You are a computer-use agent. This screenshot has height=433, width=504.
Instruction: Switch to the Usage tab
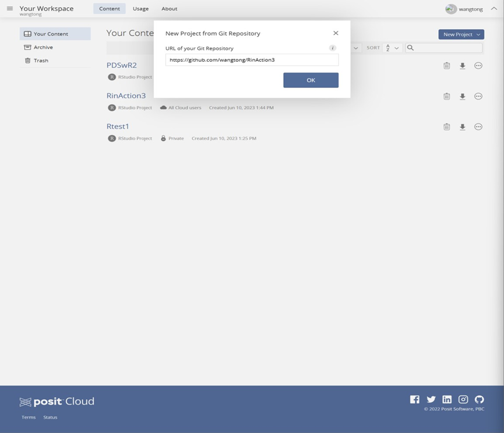click(141, 9)
